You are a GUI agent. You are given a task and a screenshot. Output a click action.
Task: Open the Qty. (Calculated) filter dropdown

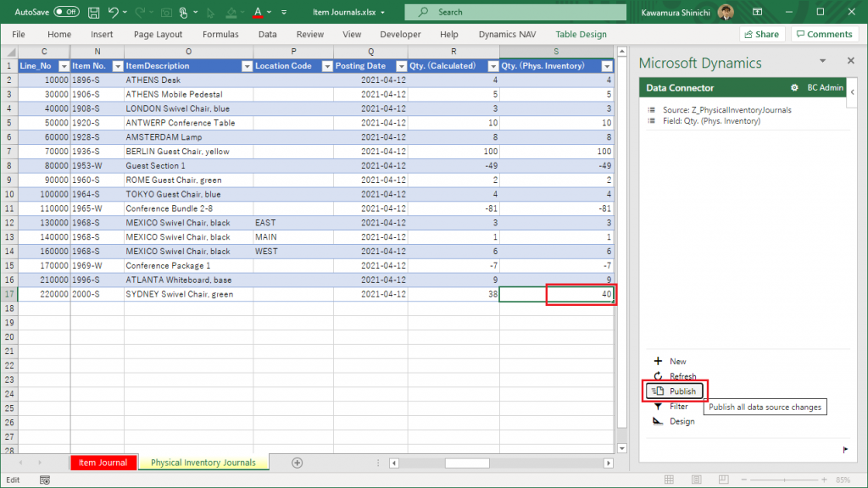click(492, 66)
